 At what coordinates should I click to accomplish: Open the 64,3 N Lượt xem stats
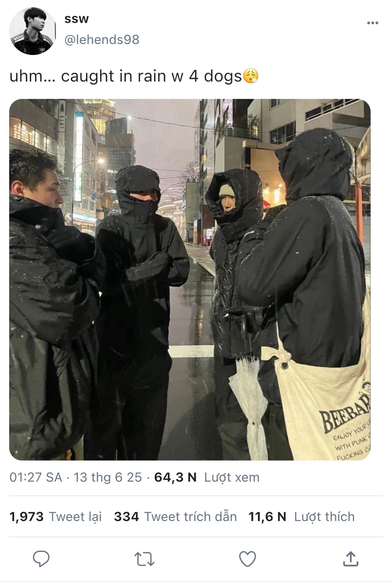pyautogui.click(x=207, y=477)
